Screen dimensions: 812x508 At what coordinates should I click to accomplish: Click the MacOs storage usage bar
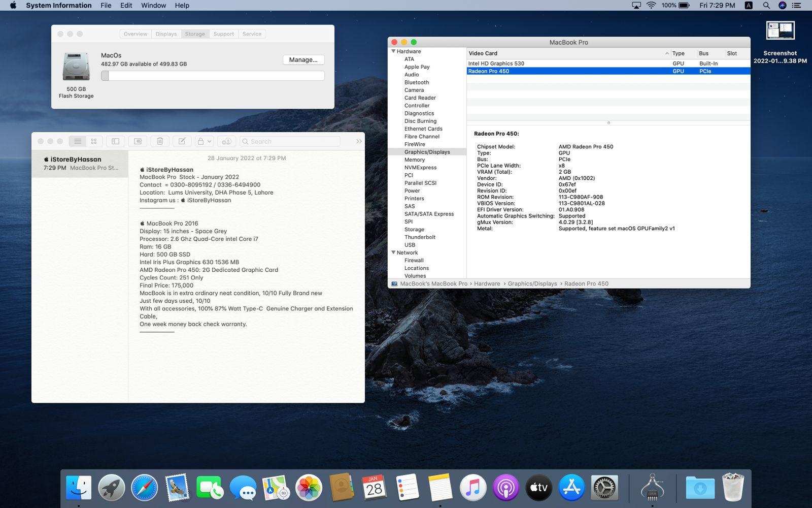click(x=213, y=76)
